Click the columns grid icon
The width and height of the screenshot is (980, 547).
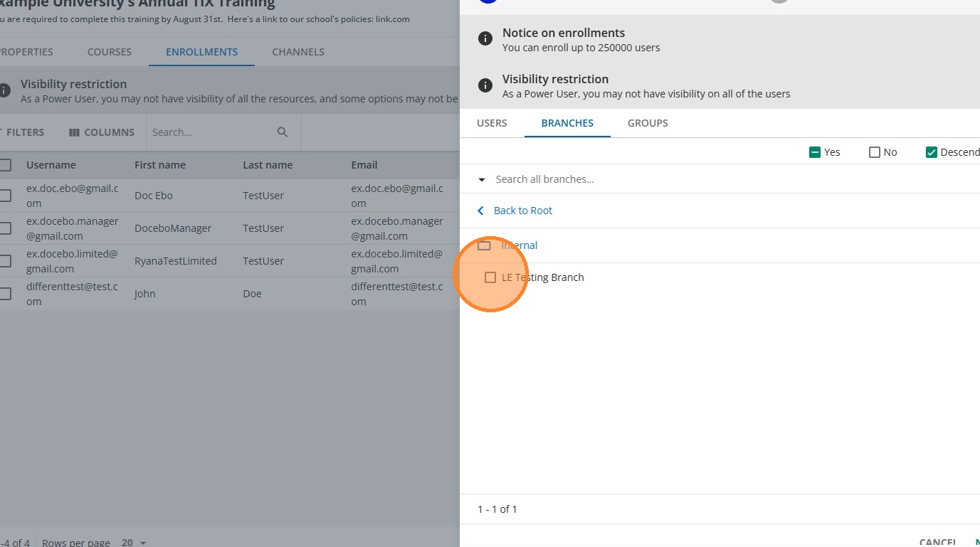[x=74, y=132]
